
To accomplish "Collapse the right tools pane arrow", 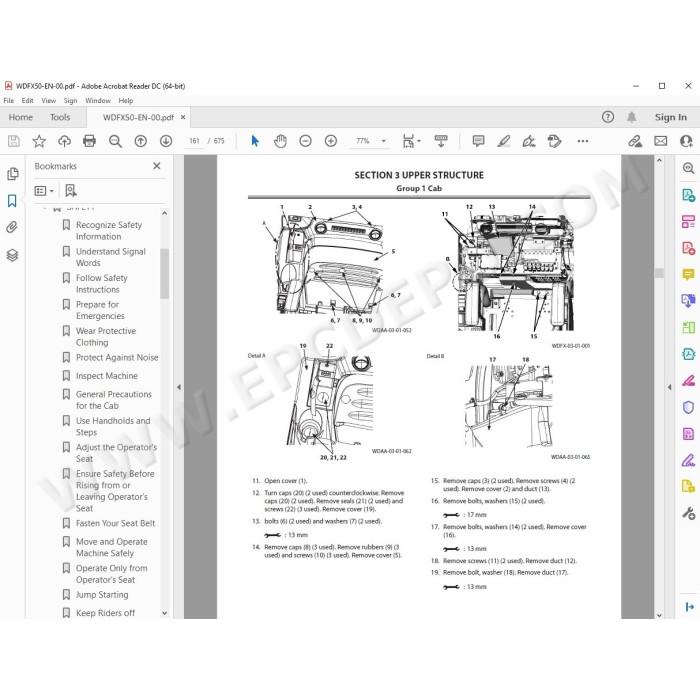I will tap(669, 387).
